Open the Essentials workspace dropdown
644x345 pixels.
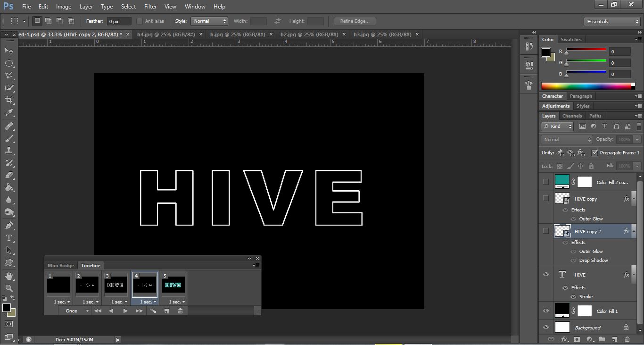(612, 22)
